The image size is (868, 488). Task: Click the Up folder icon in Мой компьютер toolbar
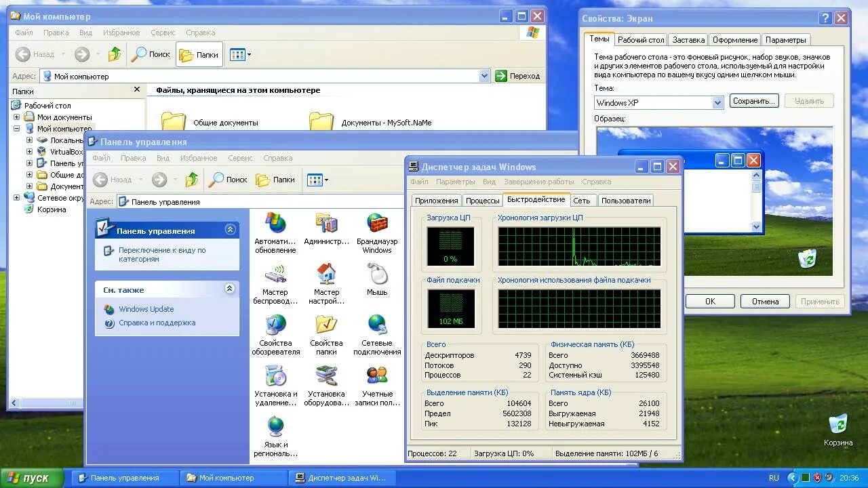115,54
